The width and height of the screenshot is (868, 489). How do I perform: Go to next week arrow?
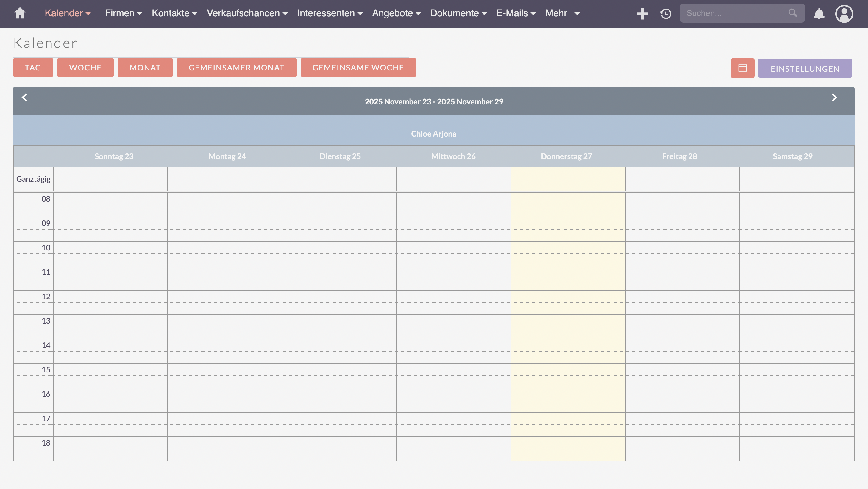pos(834,97)
